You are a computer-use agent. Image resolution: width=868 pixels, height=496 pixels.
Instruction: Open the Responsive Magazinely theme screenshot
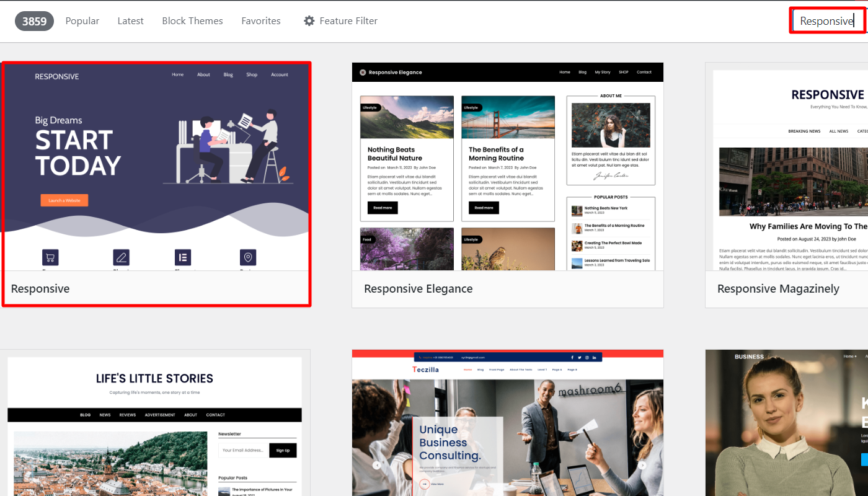click(x=787, y=166)
